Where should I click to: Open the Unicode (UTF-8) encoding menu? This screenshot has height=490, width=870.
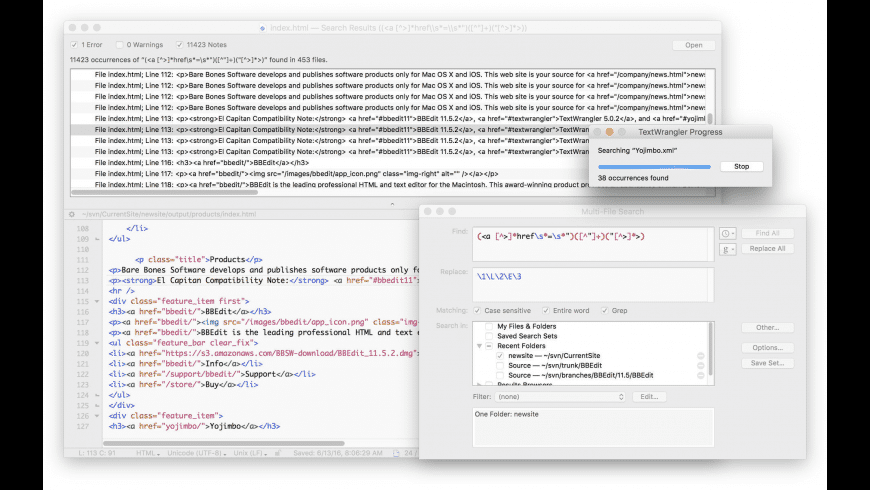(x=196, y=453)
